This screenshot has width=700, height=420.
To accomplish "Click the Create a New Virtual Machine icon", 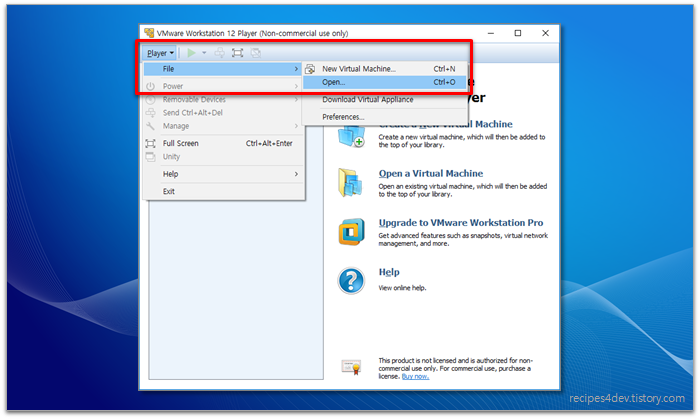I will (x=351, y=136).
